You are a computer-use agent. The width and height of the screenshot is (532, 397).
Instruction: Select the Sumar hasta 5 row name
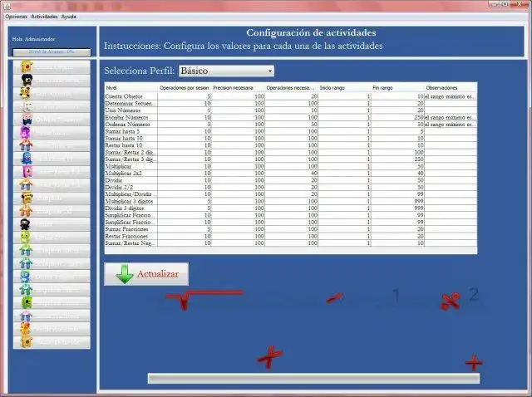pos(131,131)
